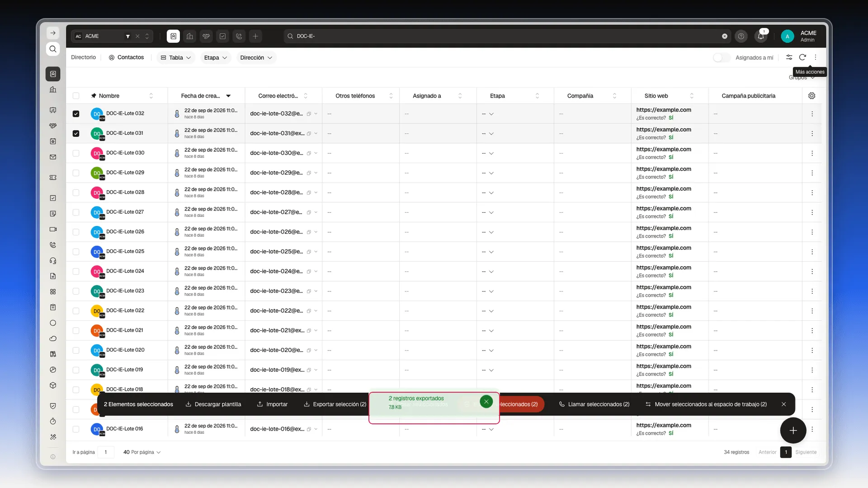Open the 40 Por página dropdown
This screenshot has height=488, width=868.
[142, 452]
